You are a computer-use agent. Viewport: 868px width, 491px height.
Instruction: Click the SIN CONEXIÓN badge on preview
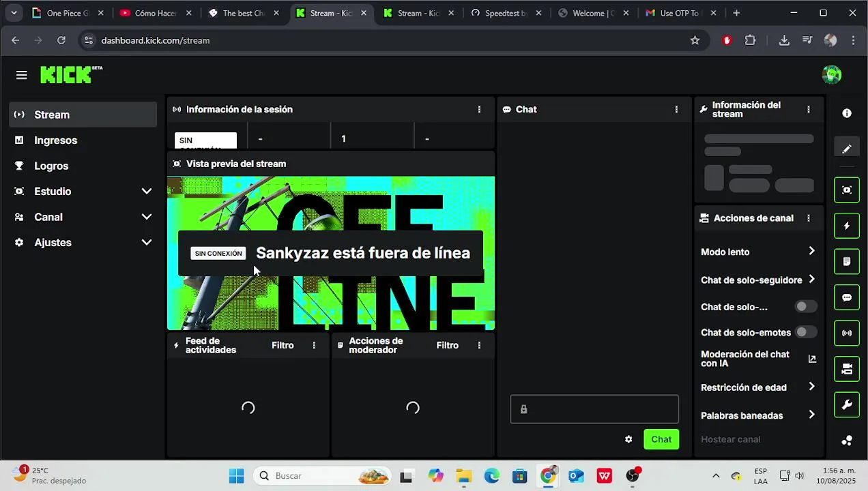pos(218,253)
